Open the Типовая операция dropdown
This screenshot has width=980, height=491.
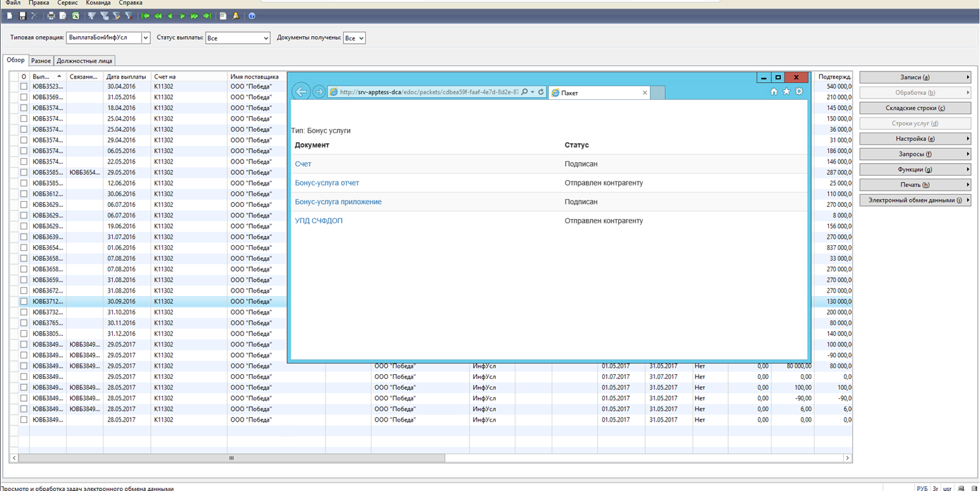pos(145,38)
